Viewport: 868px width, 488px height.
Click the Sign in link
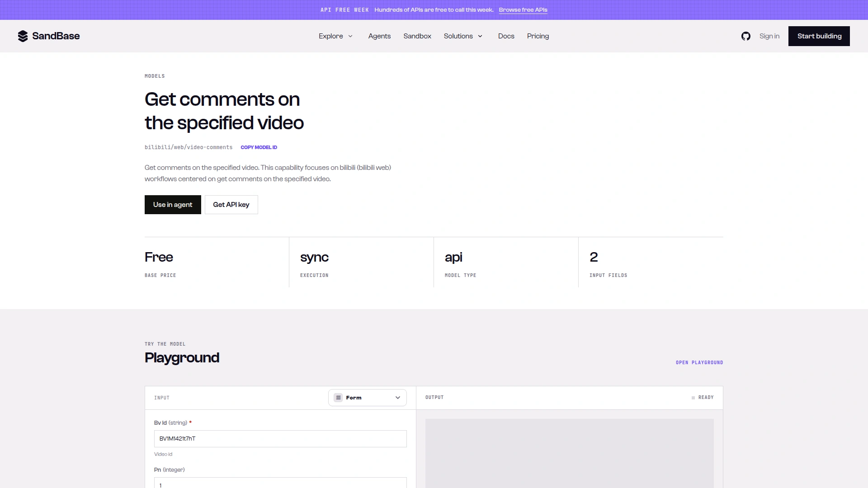769,36
